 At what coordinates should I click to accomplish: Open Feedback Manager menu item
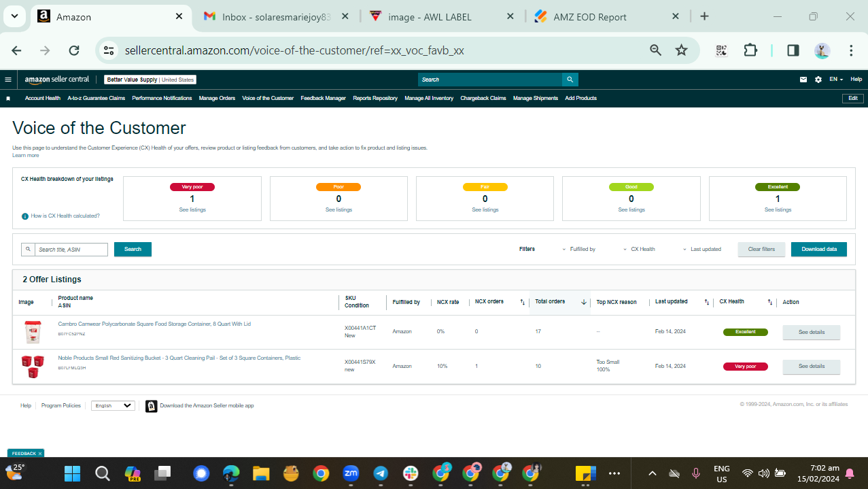[x=324, y=99]
